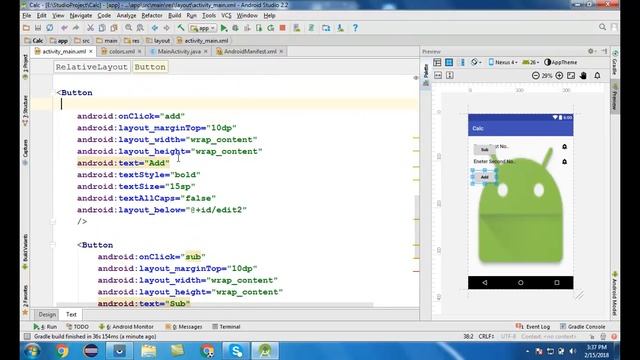Image resolution: width=640 pixels, height=360 pixels.
Task: Click the layout breadcrumb folder
Action: pyautogui.click(x=158, y=41)
